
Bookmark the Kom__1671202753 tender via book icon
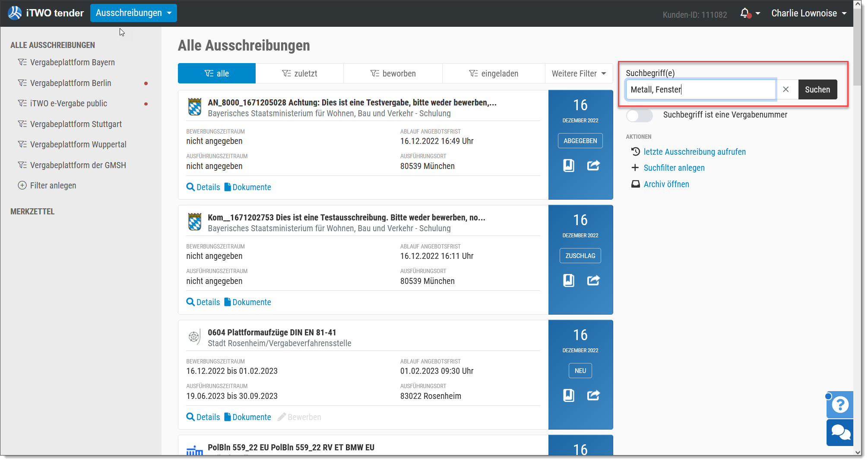coord(569,280)
